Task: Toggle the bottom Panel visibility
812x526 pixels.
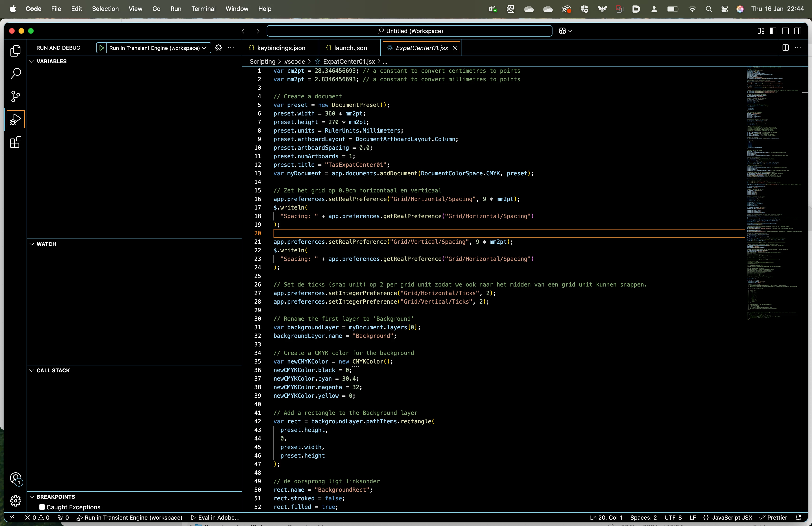Action: point(785,31)
